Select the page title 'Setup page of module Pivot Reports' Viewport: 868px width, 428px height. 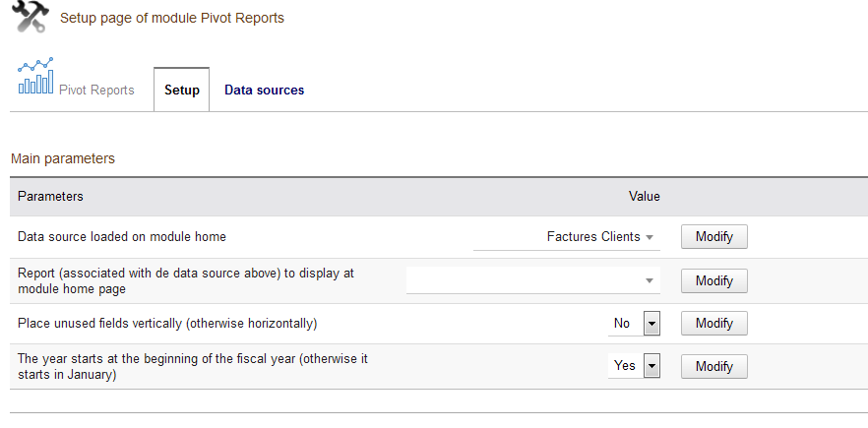[x=172, y=18]
